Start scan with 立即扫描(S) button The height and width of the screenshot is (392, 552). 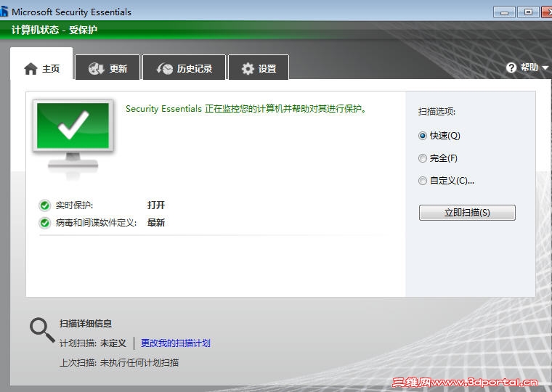pyautogui.click(x=467, y=213)
